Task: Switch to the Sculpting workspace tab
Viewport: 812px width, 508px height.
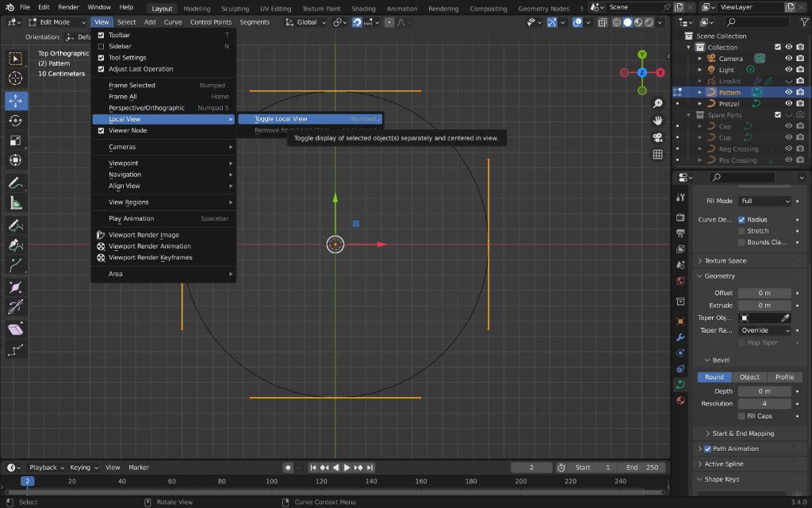Action: [x=235, y=9]
